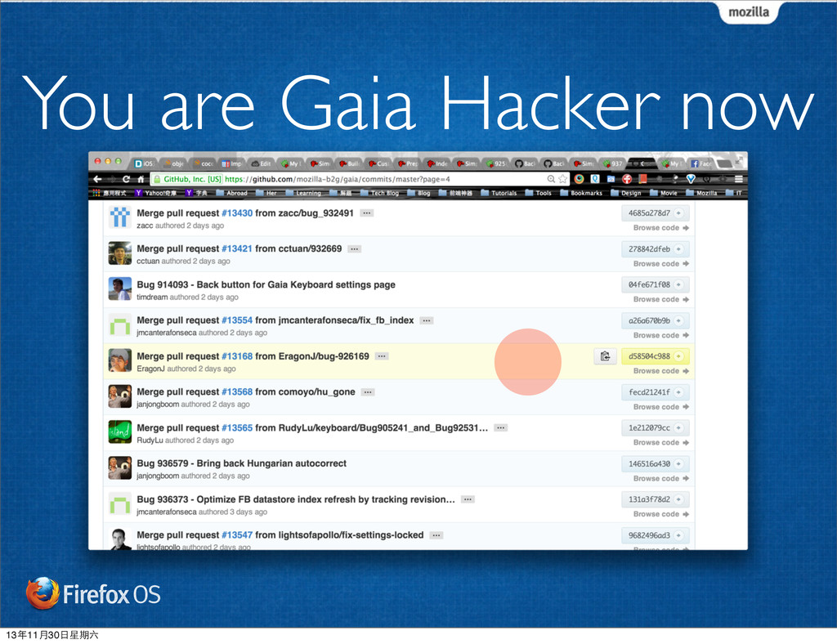
Task: Open the Bug 914093 Back button commit
Action: point(266,284)
